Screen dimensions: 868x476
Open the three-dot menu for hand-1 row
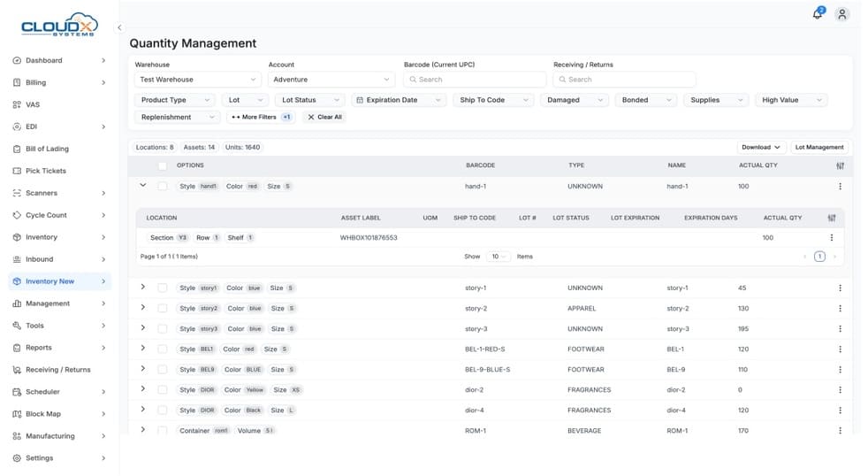tap(840, 187)
